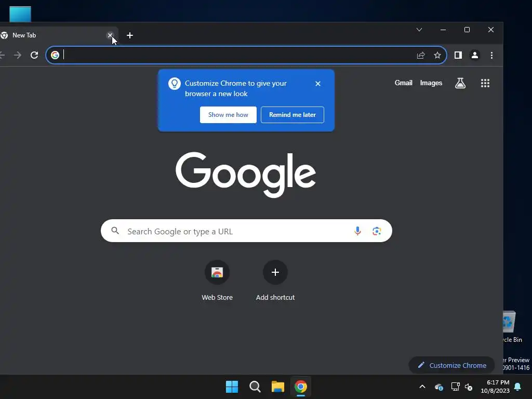
Task: Open Gmail link
Action: click(x=403, y=83)
